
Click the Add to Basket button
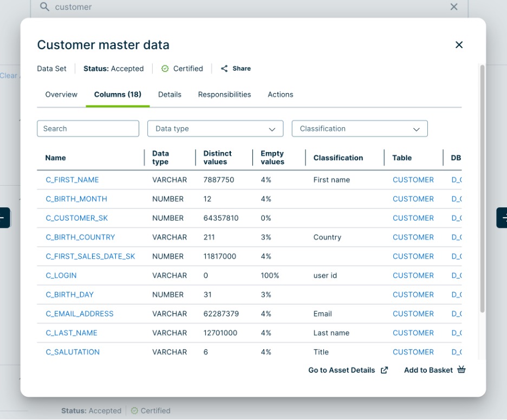(x=430, y=370)
